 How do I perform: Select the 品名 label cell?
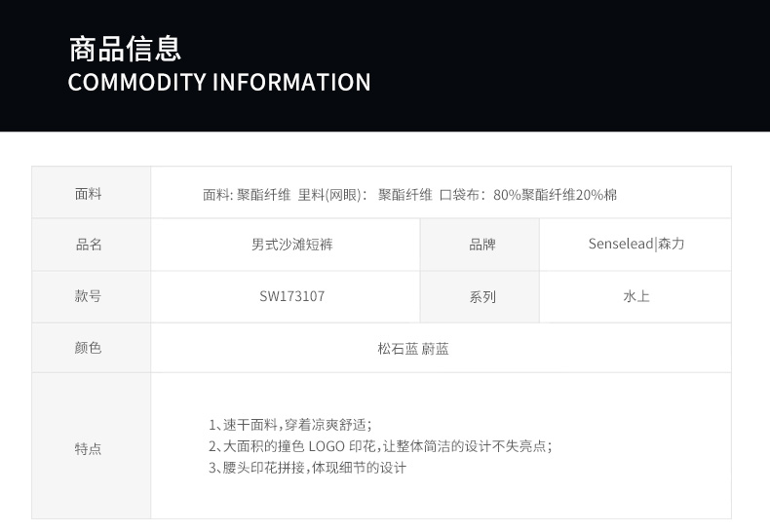[89, 245]
